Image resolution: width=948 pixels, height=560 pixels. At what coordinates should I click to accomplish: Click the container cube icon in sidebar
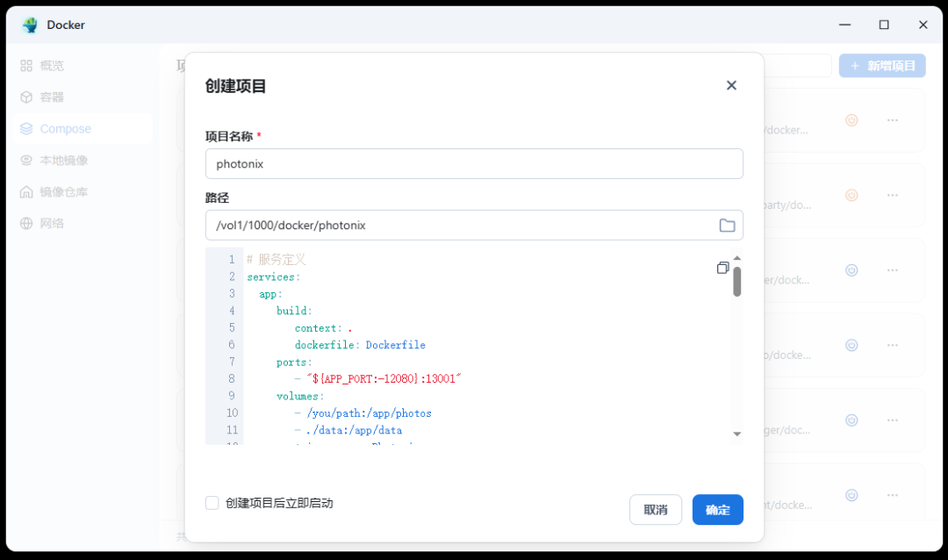point(27,97)
